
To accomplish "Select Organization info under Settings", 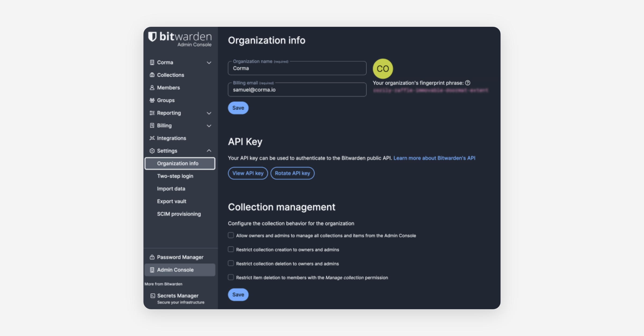I will 180,163.
